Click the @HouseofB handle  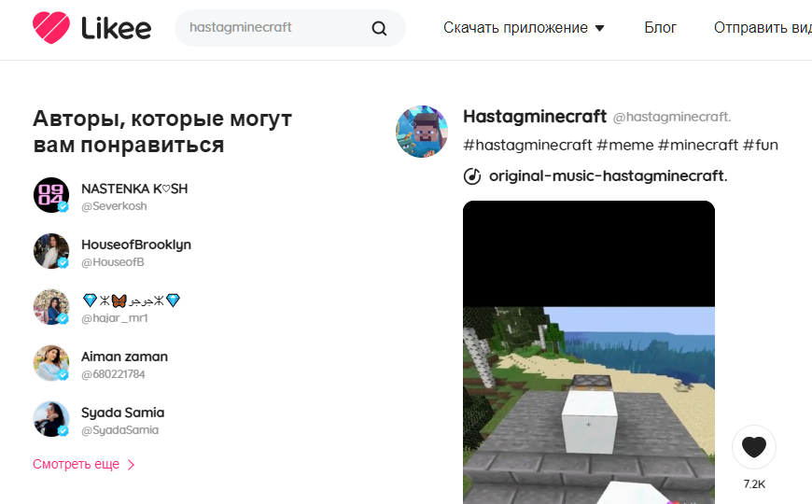(x=112, y=262)
